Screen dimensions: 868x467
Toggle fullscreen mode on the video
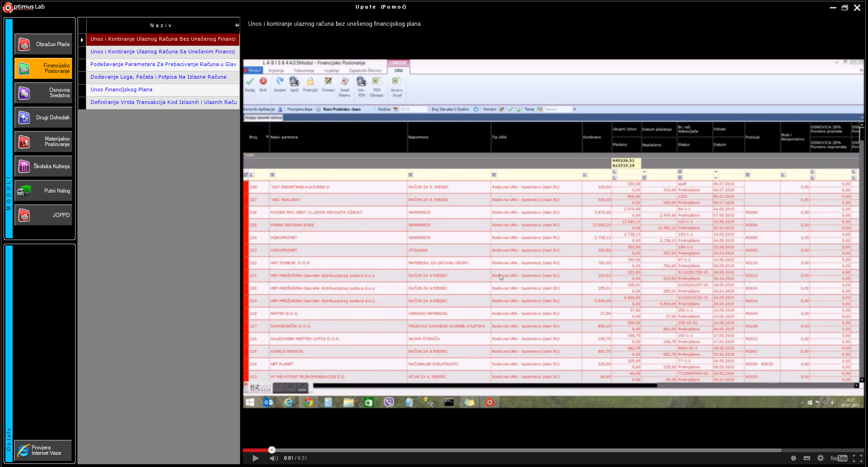857,458
